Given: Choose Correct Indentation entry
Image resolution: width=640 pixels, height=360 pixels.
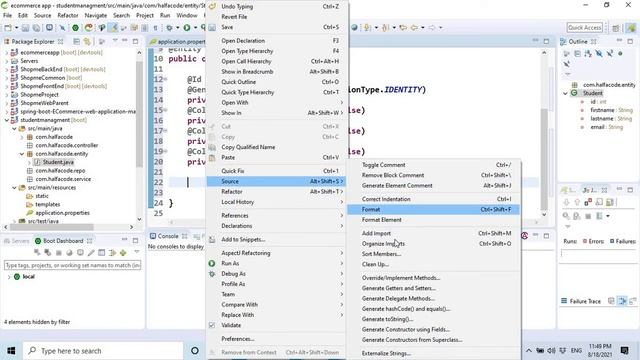Looking at the screenshot, I should pyautogui.click(x=433, y=199).
